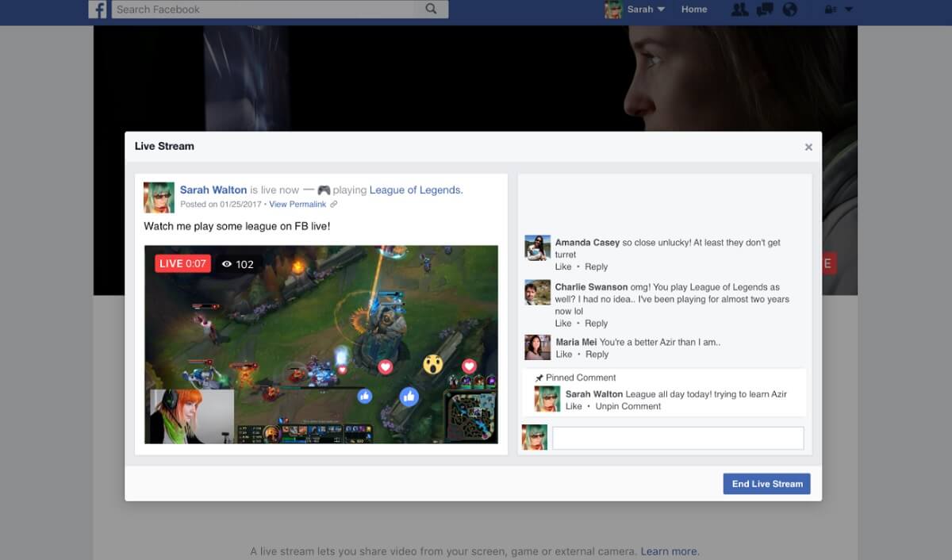Click the comment input field
The image size is (952, 560).
[678, 437]
